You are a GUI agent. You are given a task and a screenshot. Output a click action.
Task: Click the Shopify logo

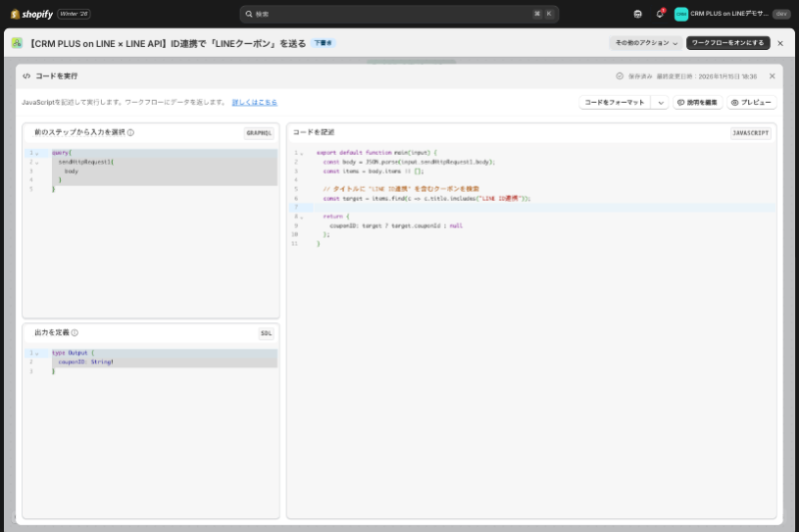(x=32, y=14)
